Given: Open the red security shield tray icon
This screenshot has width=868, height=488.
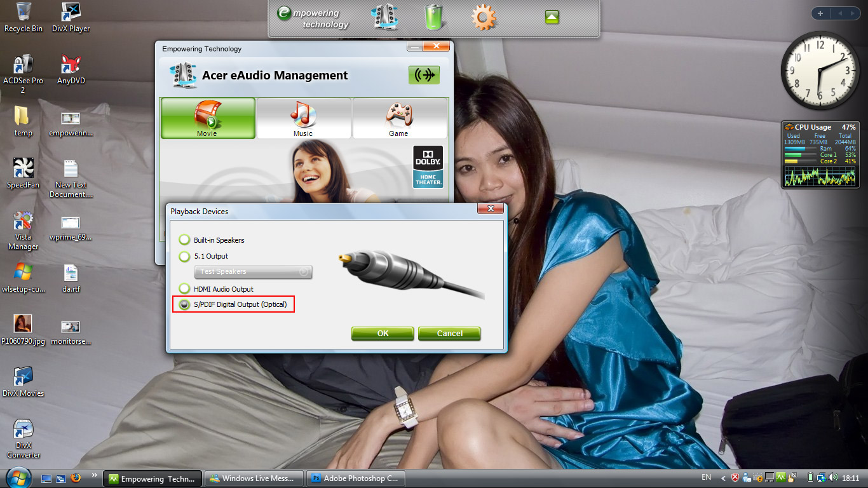Looking at the screenshot, I should 735,478.
